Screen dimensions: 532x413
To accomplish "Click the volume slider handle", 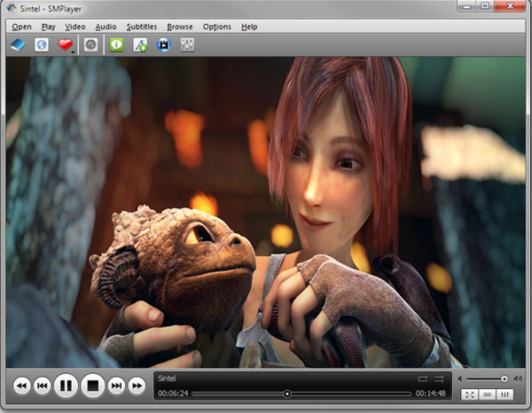I will pyautogui.click(x=505, y=378).
